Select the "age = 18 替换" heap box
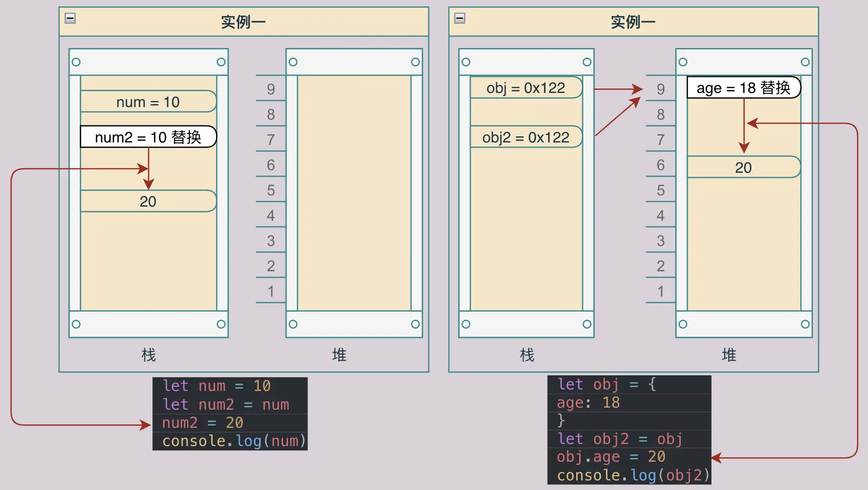 click(x=744, y=87)
